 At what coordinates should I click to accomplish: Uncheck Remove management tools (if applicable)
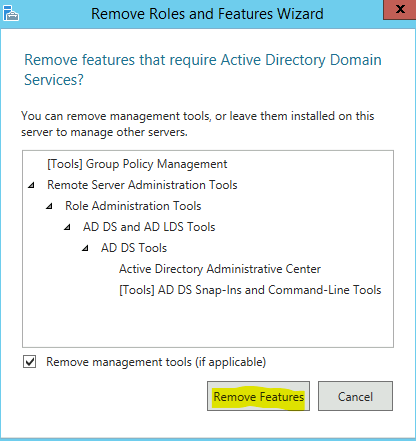pyautogui.click(x=30, y=362)
